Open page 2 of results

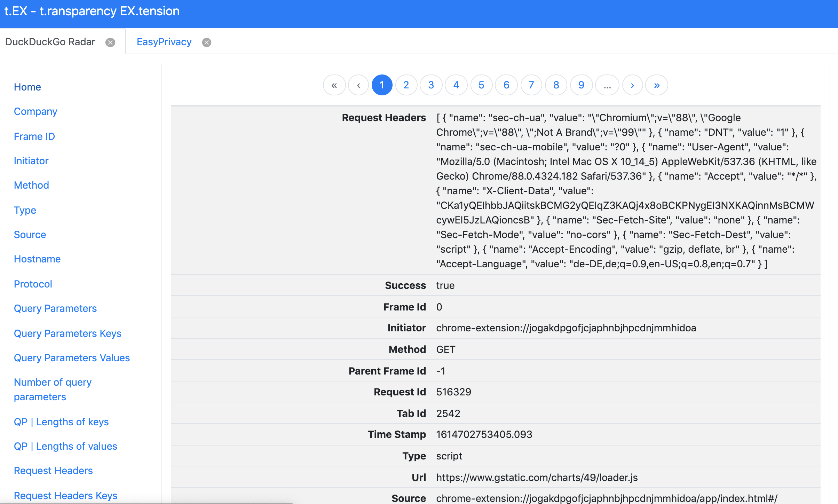pyautogui.click(x=406, y=85)
